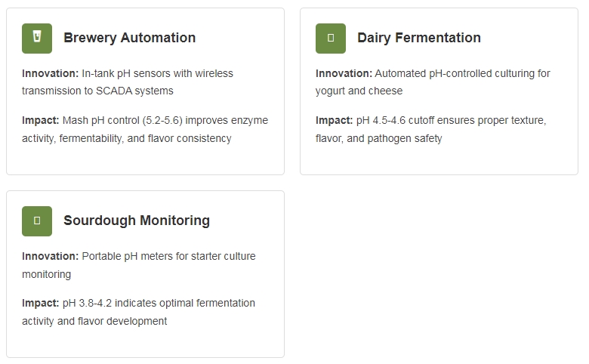Click the bold Innovation label in Dairy card
This screenshot has height=364, width=589.
(x=344, y=74)
